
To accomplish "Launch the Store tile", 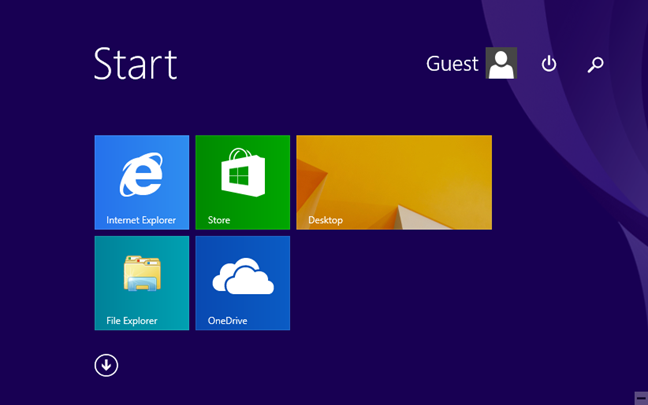I will pos(243,182).
